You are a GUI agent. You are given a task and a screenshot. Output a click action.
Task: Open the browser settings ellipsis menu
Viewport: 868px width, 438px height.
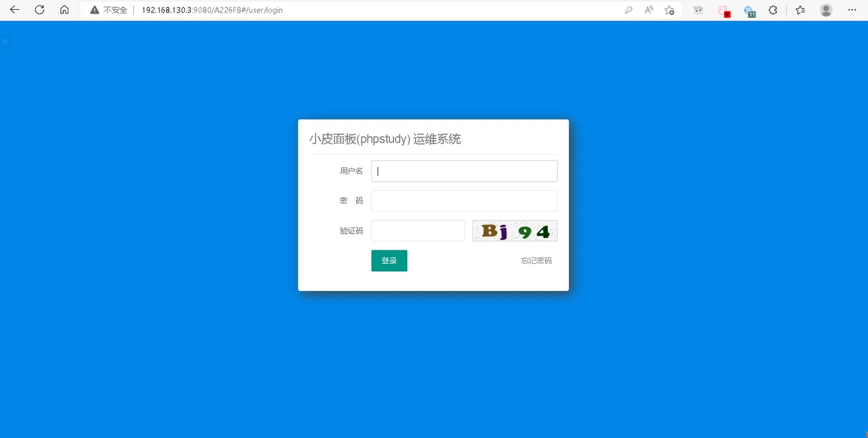click(852, 10)
